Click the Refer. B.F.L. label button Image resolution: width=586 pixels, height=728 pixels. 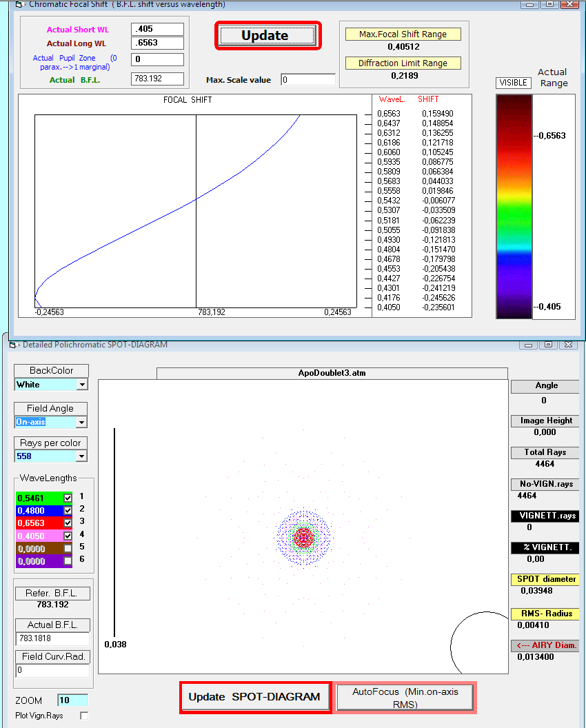tap(52, 594)
